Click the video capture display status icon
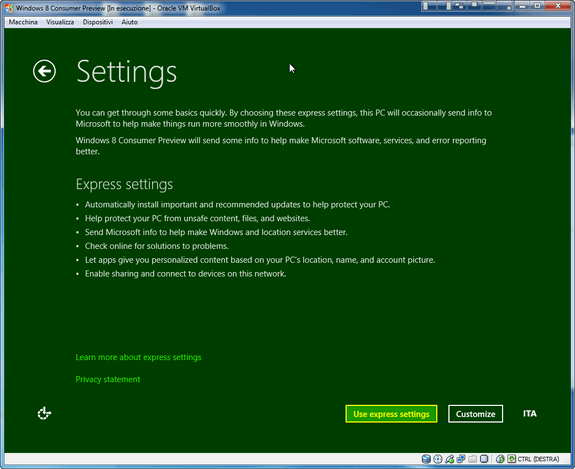575x469 pixels. [484, 459]
